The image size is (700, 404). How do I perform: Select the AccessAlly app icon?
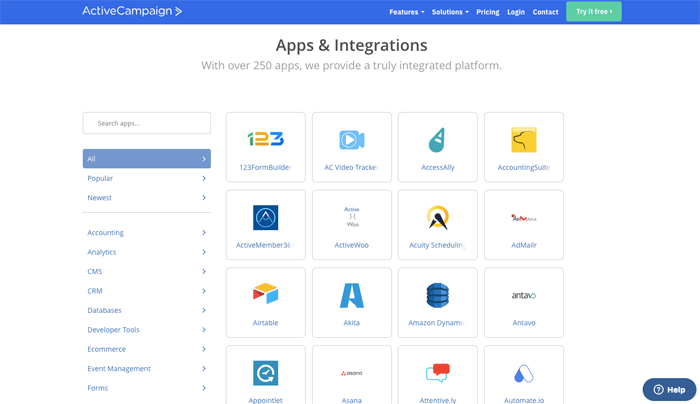click(x=437, y=139)
